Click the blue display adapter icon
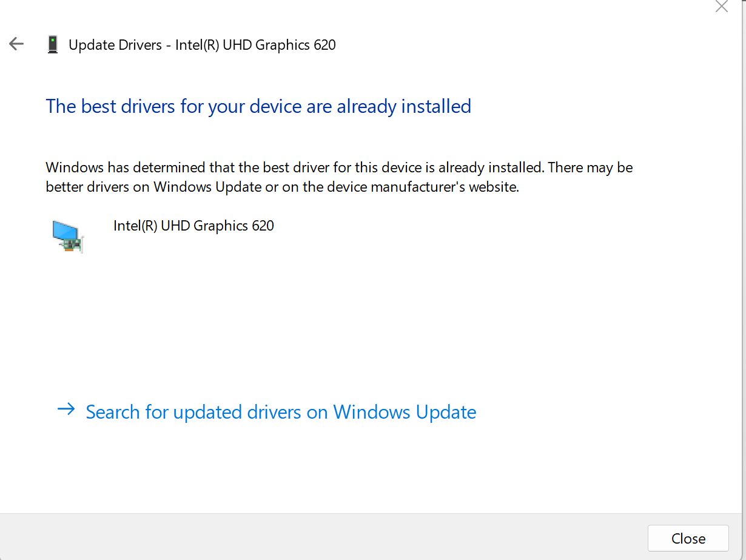 [67, 235]
